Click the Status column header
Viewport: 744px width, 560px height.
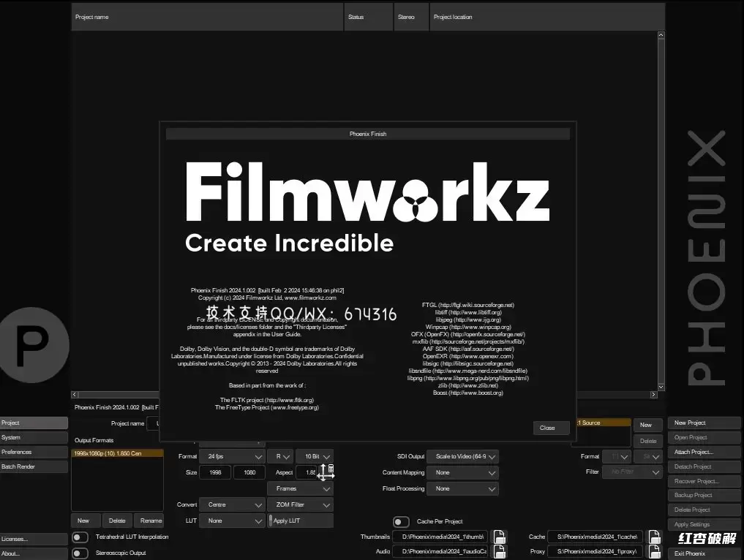coord(369,17)
